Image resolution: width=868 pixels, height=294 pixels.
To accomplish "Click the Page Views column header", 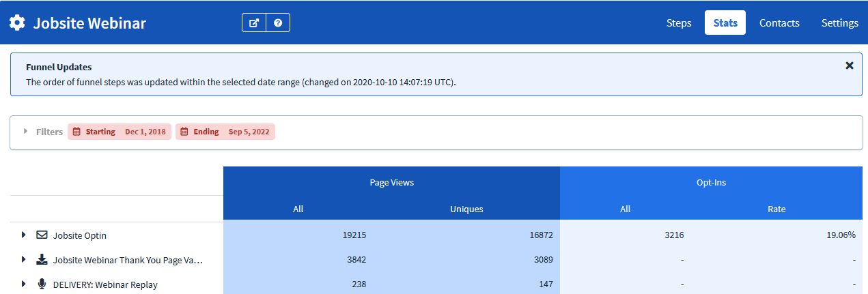I will point(391,183).
